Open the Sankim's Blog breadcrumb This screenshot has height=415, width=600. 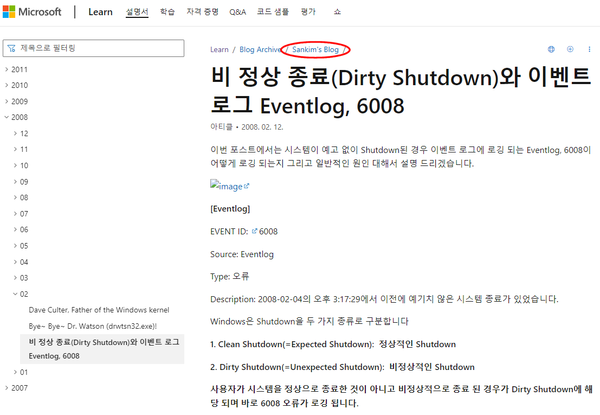316,49
